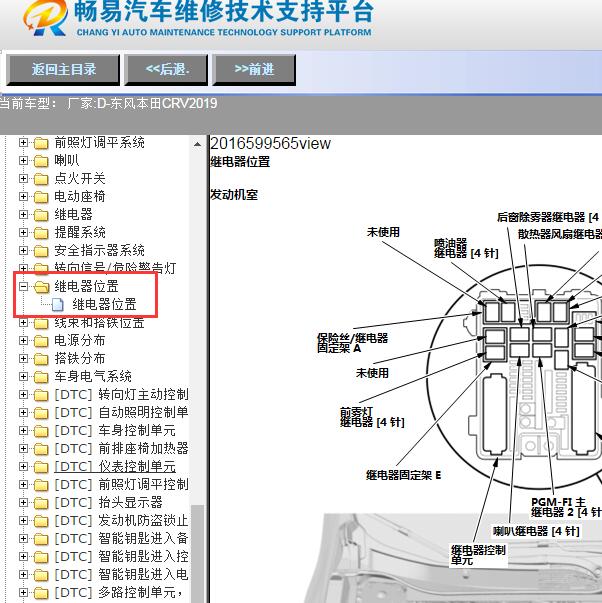Click the 点火开关 folder icon
Image resolution: width=602 pixels, height=603 pixels.
(41, 179)
